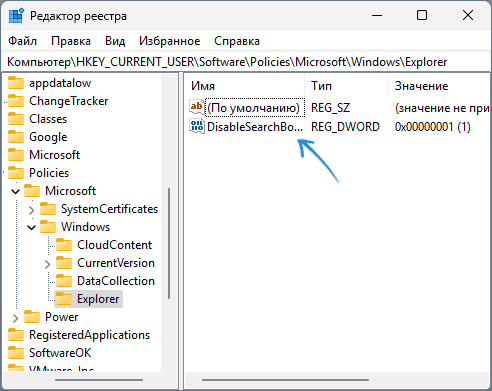The width and height of the screenshot is (492, 391).
Task: Close the Registry Editor window
Action: point(468,15)
